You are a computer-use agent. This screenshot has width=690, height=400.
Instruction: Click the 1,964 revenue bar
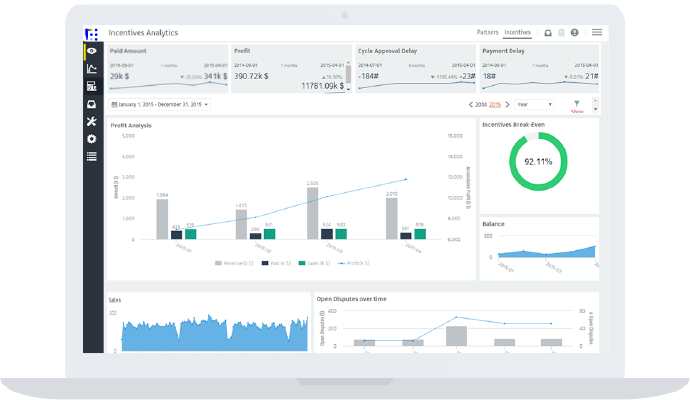pyautogui.click(x=162, y=219)
